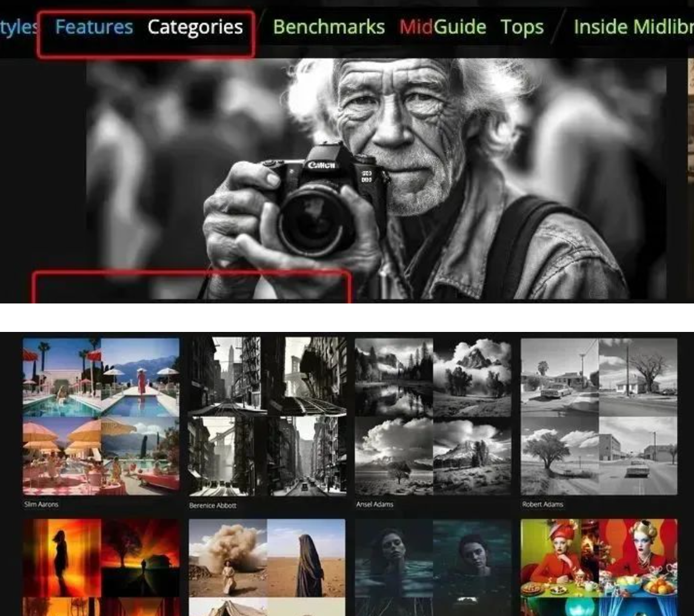Click the Berenice Abbott caption
Image resolution: width=694 pixels, height=616 pixels.
coord(213,505)
